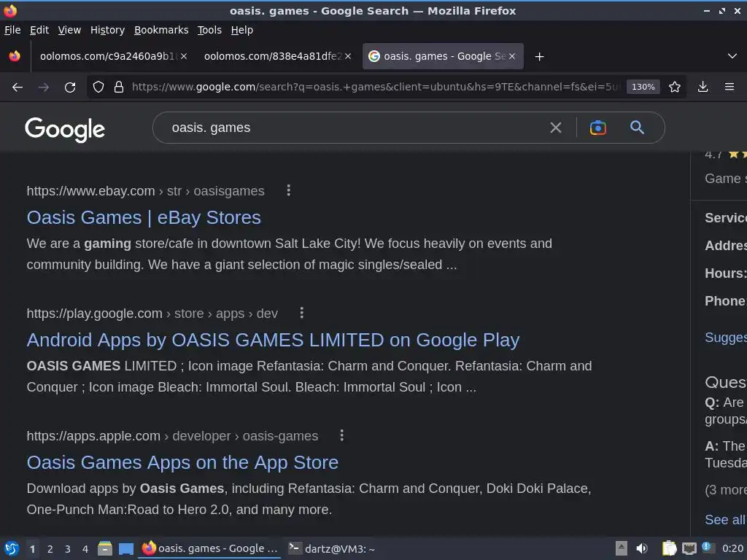The image size is (747, 560).
Task: Activate the dartz@VM3 terminal taskbar entry
Action: [x=332, y=548]
